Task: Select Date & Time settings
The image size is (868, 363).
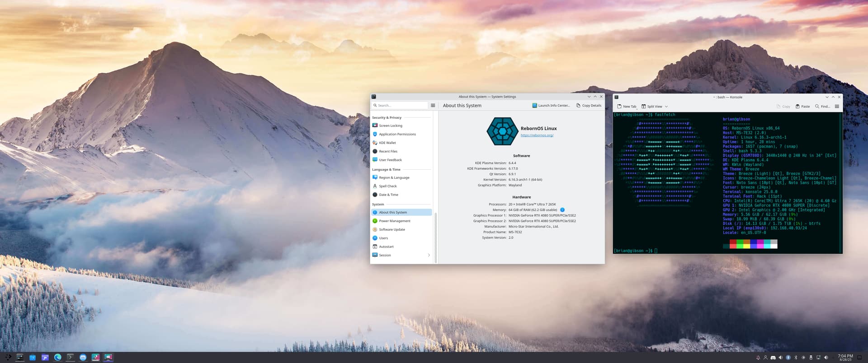Action: [x=401, y=195]
